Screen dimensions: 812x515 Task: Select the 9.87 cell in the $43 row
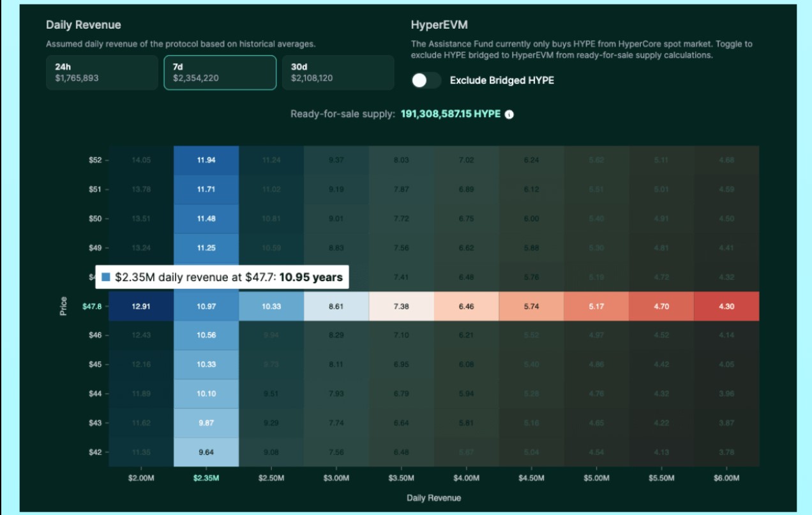[206, 423]
